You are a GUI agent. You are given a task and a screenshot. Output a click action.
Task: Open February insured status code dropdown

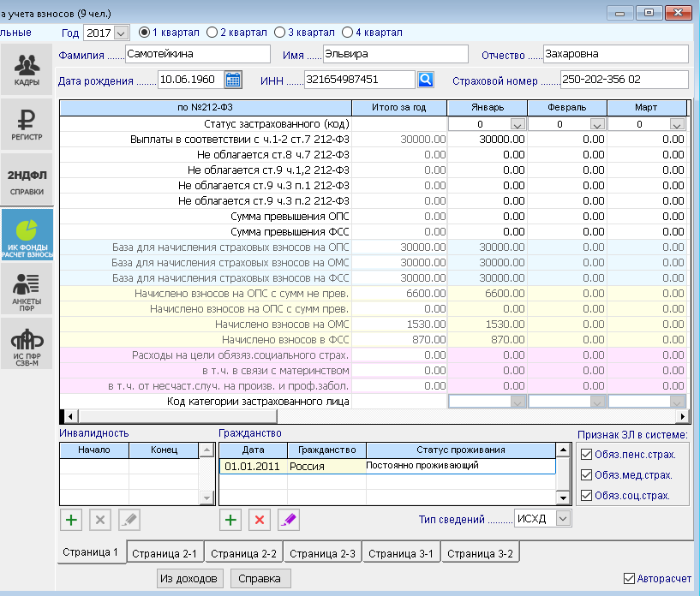click(597, 124)
